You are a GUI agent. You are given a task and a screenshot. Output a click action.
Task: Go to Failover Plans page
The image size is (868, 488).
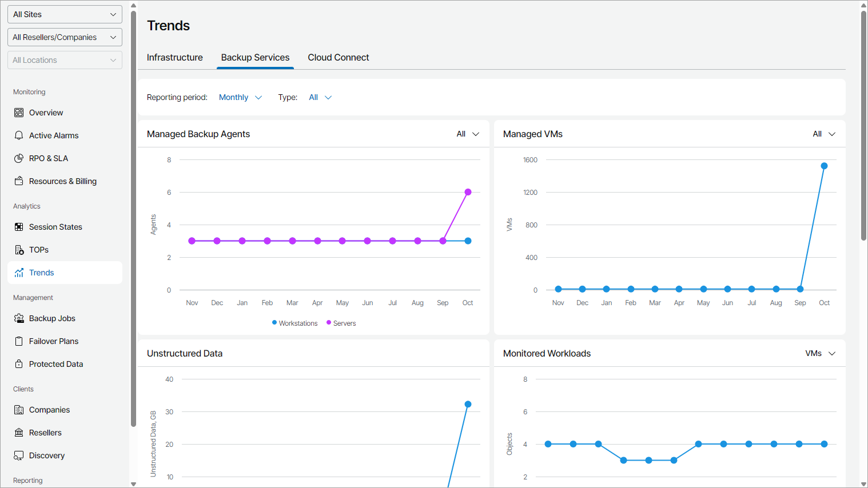(x=54, y=341)
